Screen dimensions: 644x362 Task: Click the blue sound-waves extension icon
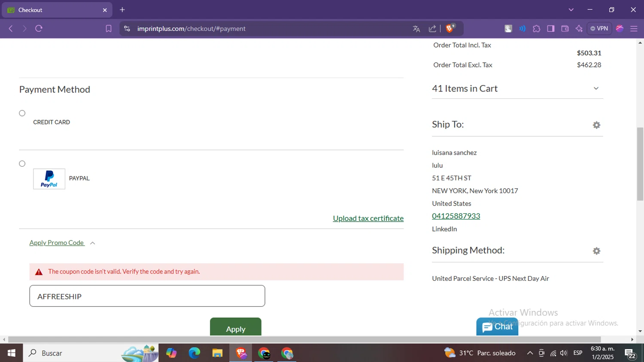(x=522, y=29)
